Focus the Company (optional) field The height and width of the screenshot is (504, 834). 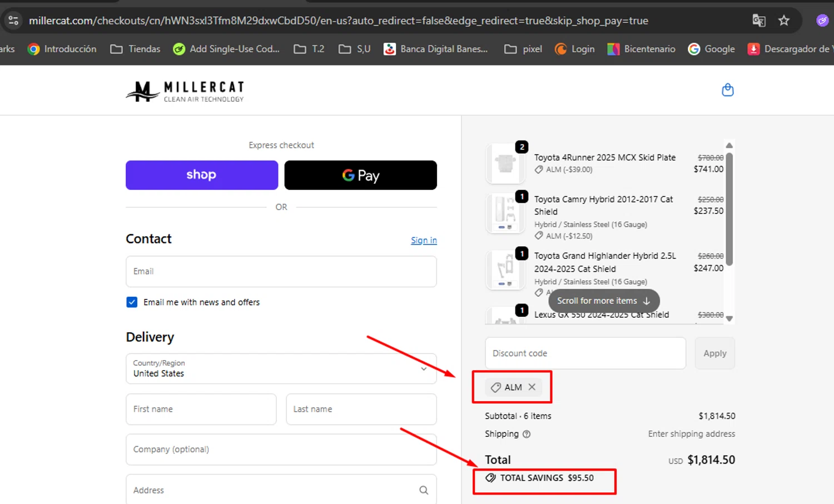click(x=281, y=449)
